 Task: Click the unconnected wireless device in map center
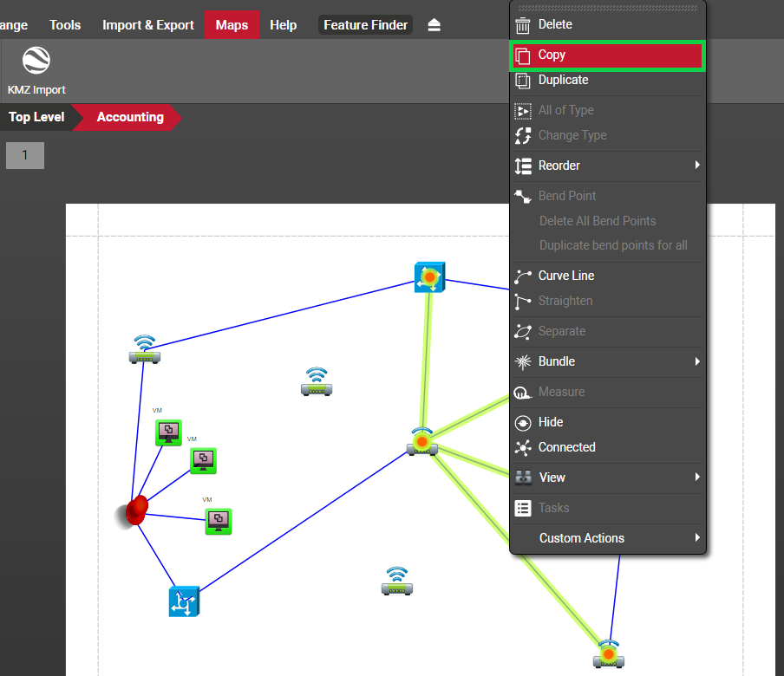pyautogui.click(x=316, y=382)
